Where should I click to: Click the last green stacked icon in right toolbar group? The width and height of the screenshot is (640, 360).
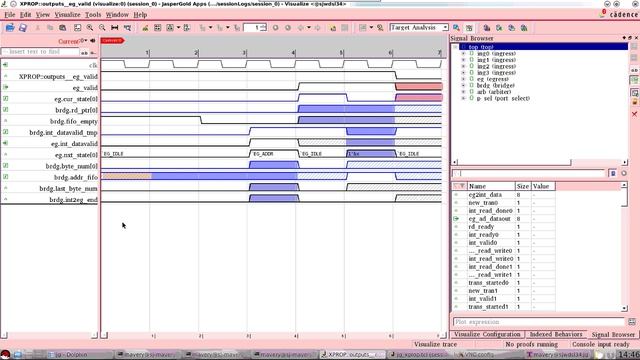point(524,28)
